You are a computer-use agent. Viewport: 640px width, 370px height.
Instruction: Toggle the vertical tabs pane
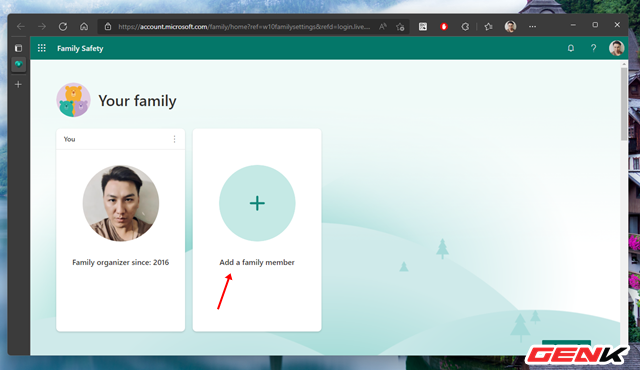coord(18,48)
